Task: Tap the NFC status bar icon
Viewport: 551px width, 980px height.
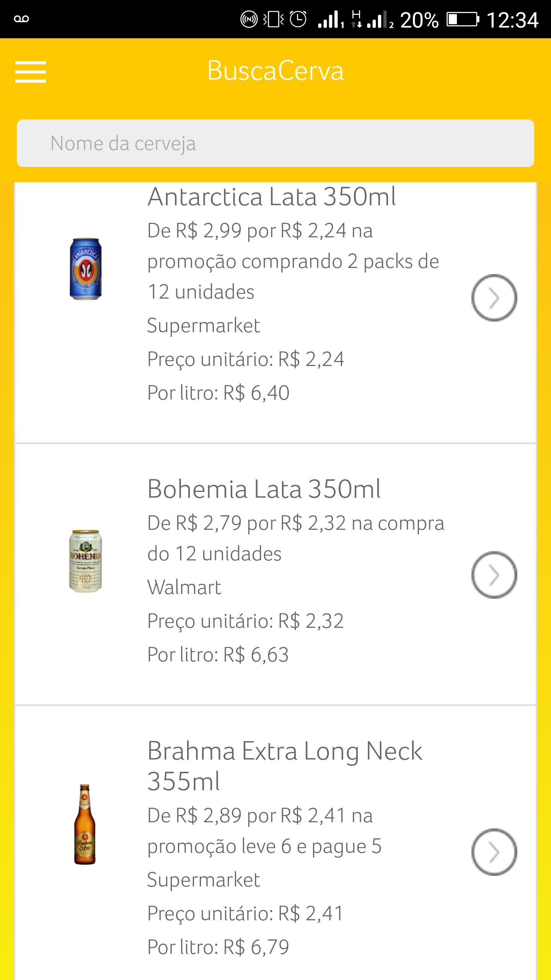Action: (x=249, y=19)
